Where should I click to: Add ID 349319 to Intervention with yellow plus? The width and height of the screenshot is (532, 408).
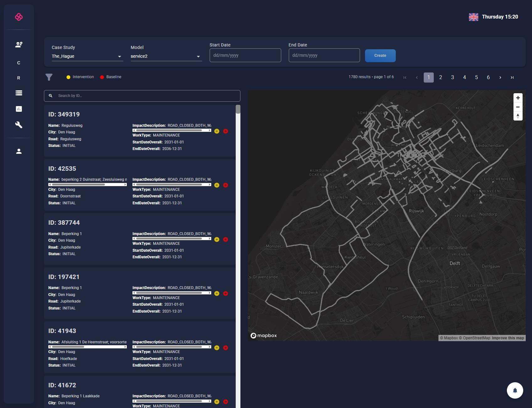coord(217,131)
